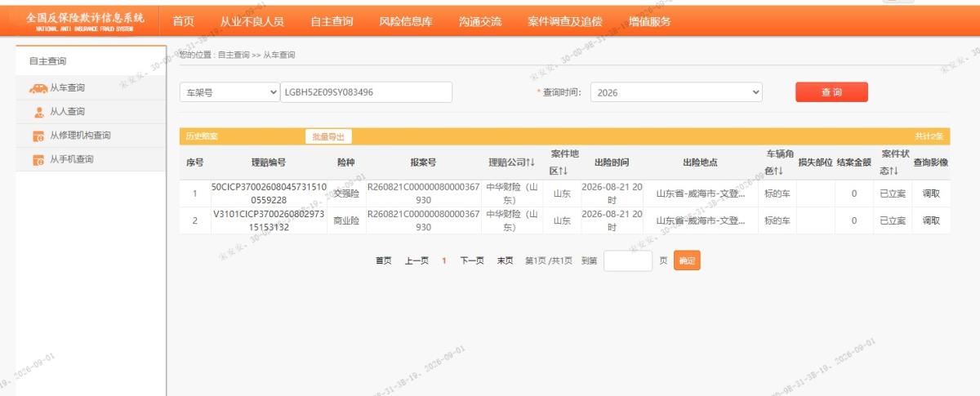
Task: Sort by 案件地区 column header
Action: coord(564,162)
